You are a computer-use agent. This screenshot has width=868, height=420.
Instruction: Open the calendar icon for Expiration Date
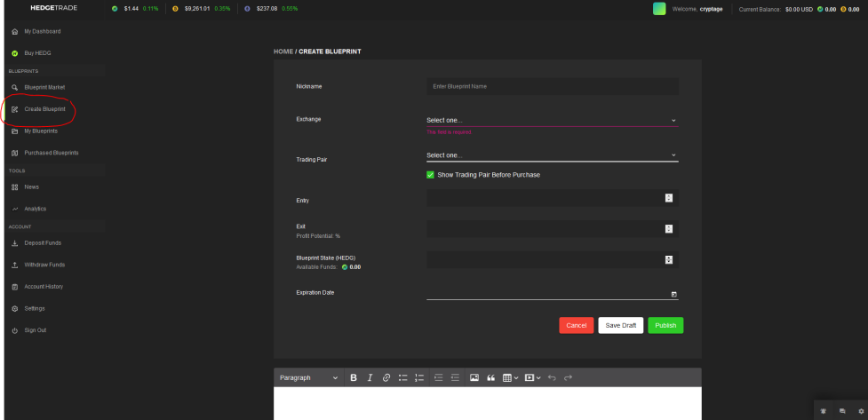[673, 295]
